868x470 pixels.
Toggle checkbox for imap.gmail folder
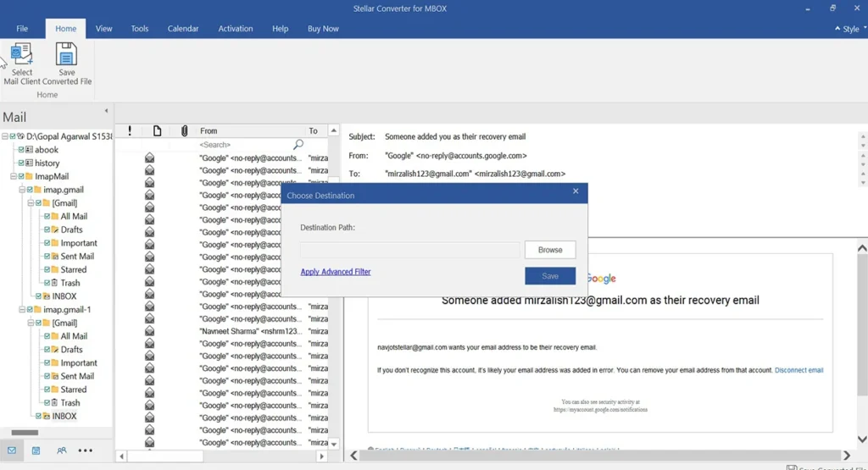[x=30, y=189]
